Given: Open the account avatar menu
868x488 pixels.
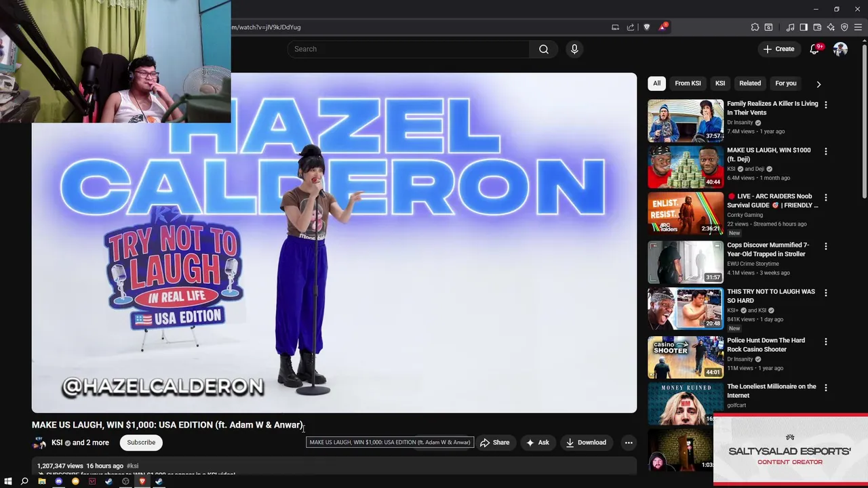Looking at the screenshot, I should pos(840,49).
